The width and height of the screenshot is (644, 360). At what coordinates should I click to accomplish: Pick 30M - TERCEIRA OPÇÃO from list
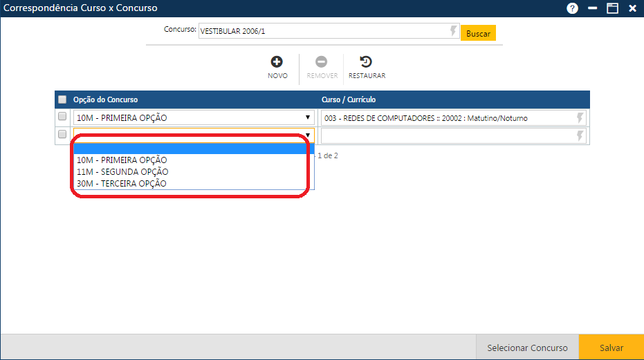click(x=122, y=183)
